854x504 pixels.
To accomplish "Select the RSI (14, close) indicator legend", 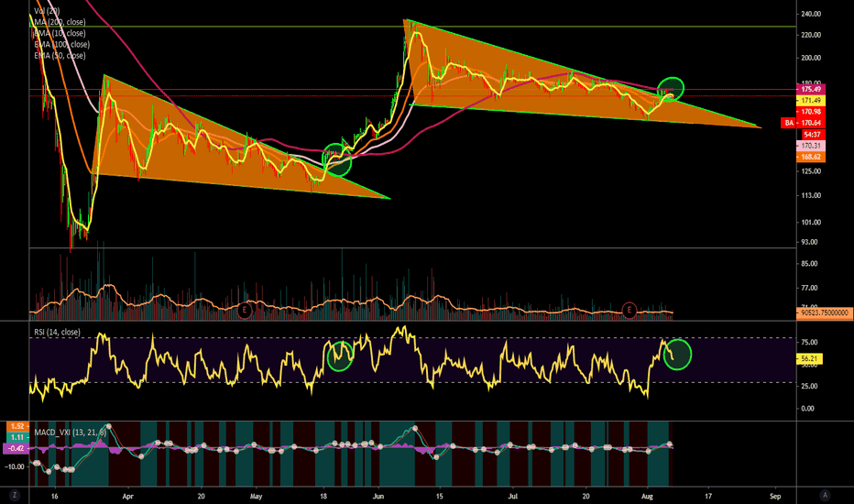I will tap(57, 333).
